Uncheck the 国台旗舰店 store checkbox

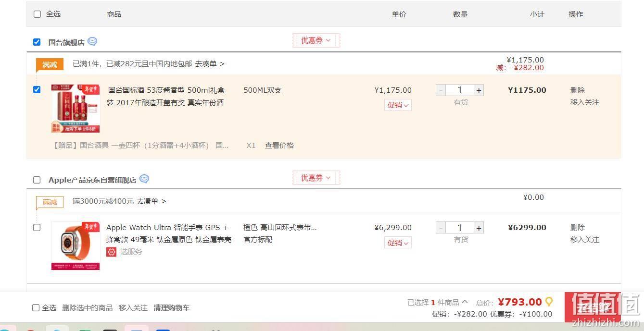click(x=37, y=42)
